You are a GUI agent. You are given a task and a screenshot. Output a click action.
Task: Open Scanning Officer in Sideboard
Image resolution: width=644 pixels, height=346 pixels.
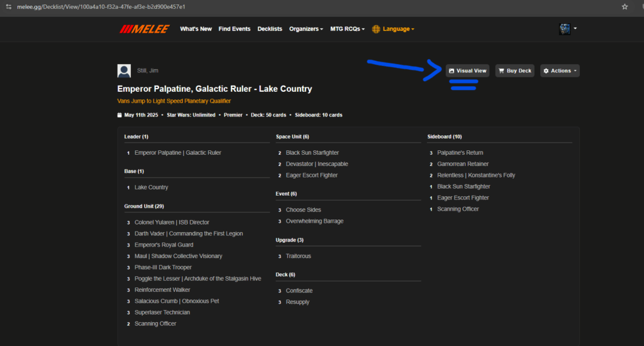pos(458,209)
